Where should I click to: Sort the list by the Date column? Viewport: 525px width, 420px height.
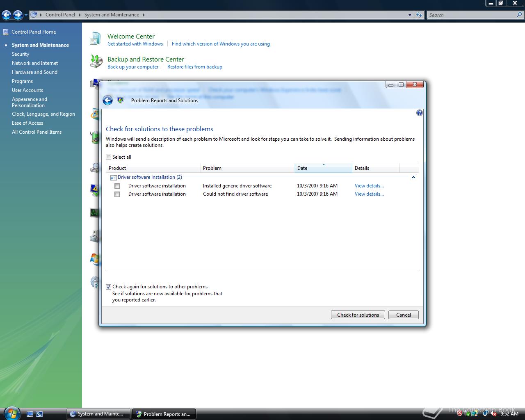[x=323, y=168]
